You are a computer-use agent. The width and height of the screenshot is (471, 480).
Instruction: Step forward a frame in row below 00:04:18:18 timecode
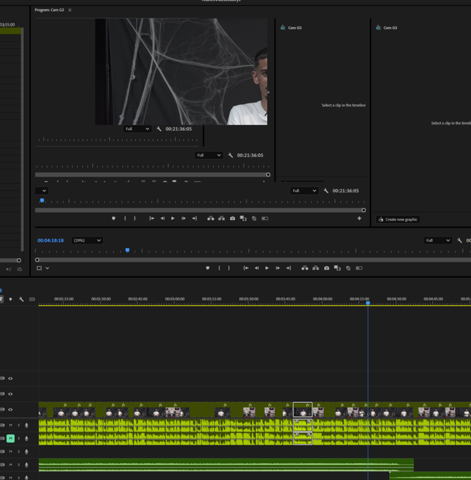[277, 268]
